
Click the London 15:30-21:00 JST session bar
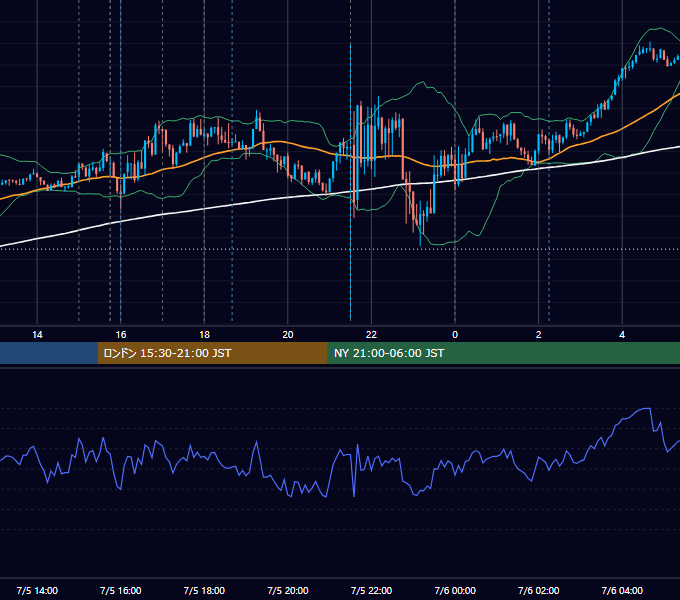212,353
